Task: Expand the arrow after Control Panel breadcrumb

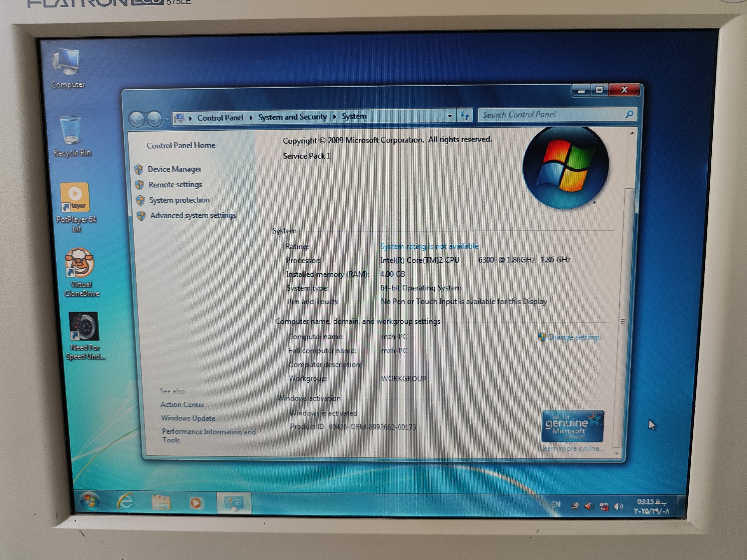Action: [x=251, y=118]
